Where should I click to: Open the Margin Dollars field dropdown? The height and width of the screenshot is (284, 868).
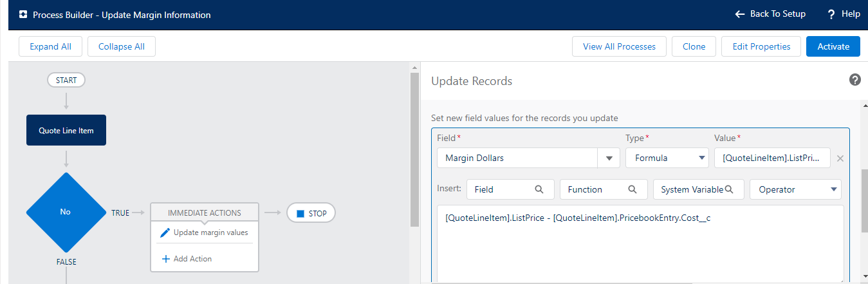(x=608, y=158)
